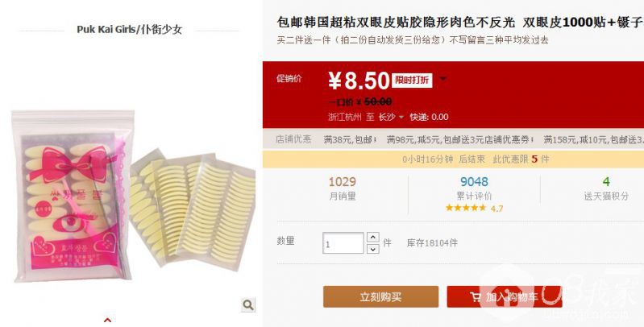Expand the 限时打折 promotion dropdown arrow

[443, 79]
